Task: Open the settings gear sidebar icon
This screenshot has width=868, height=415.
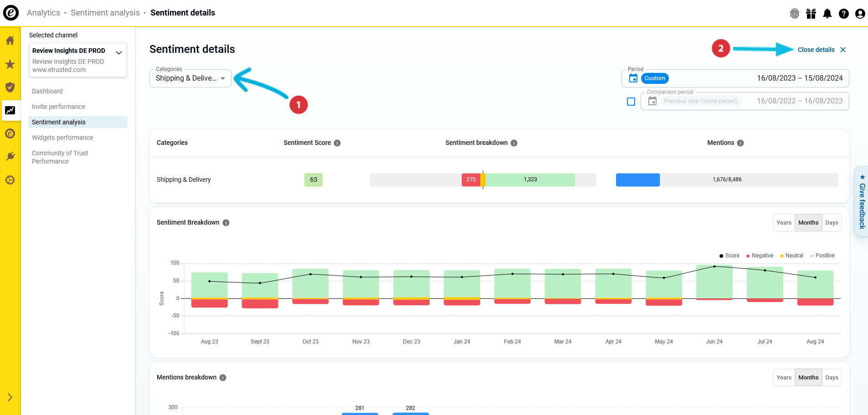Action: click(x=10, y=180)
